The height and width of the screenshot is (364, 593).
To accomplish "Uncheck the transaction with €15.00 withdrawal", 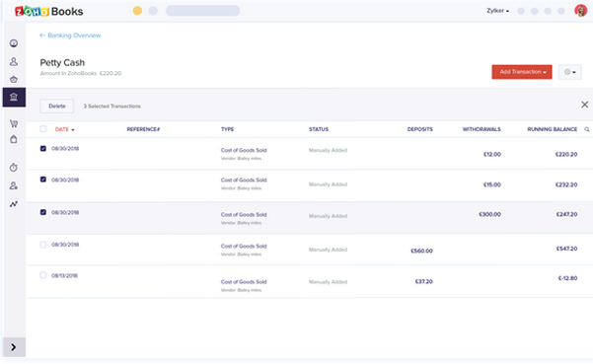I will pyautogui.click(x=43, y=180).
